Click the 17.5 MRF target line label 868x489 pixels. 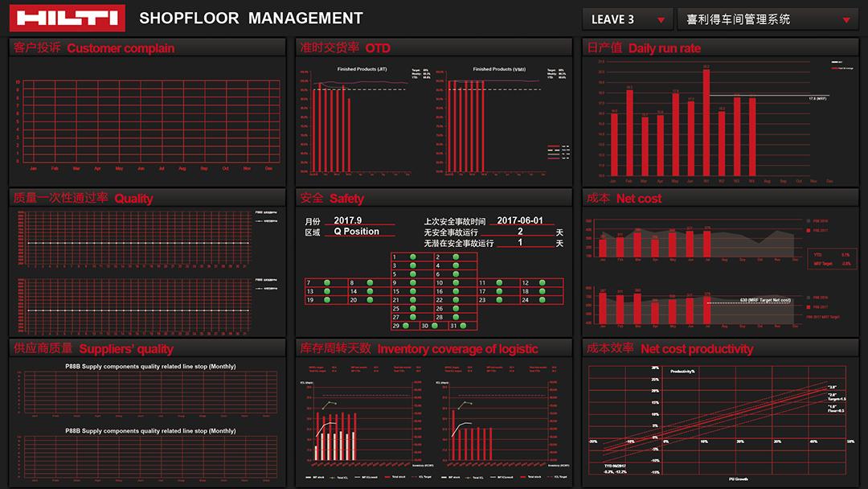(817, 99)
